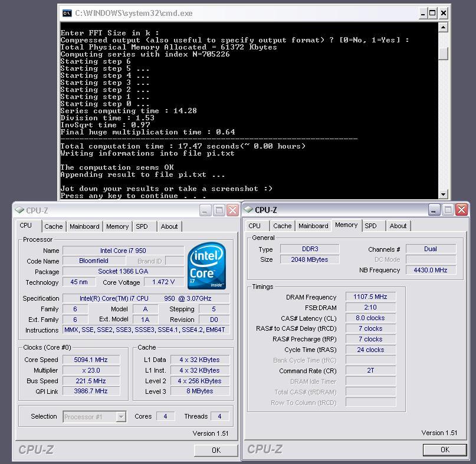Click the RAS# Precharge value 7 clocks
The height and width of the screenshot is (464, 476).
[x=370, y=339]
